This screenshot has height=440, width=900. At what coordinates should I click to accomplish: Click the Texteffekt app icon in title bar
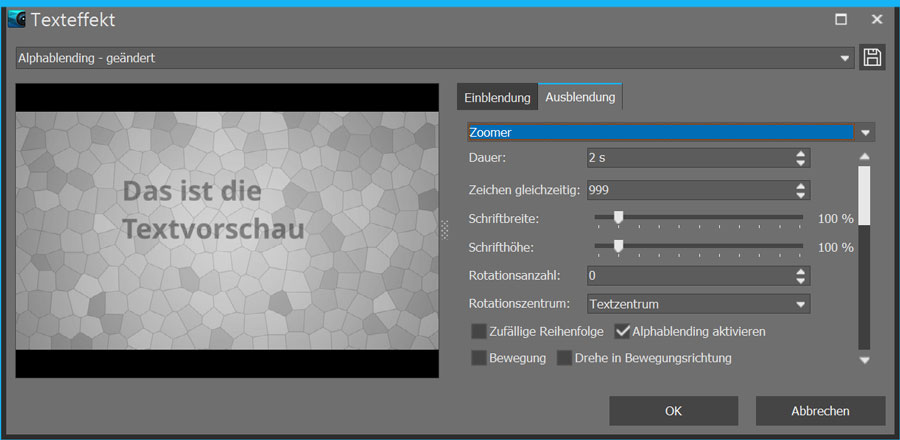click(16, 19)
